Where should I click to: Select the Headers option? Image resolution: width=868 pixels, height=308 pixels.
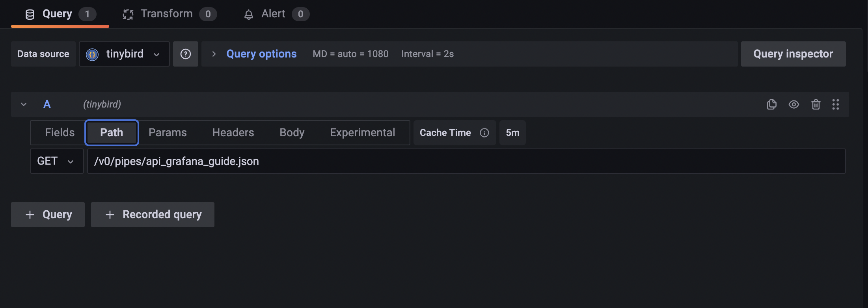(x=233, y=133)
